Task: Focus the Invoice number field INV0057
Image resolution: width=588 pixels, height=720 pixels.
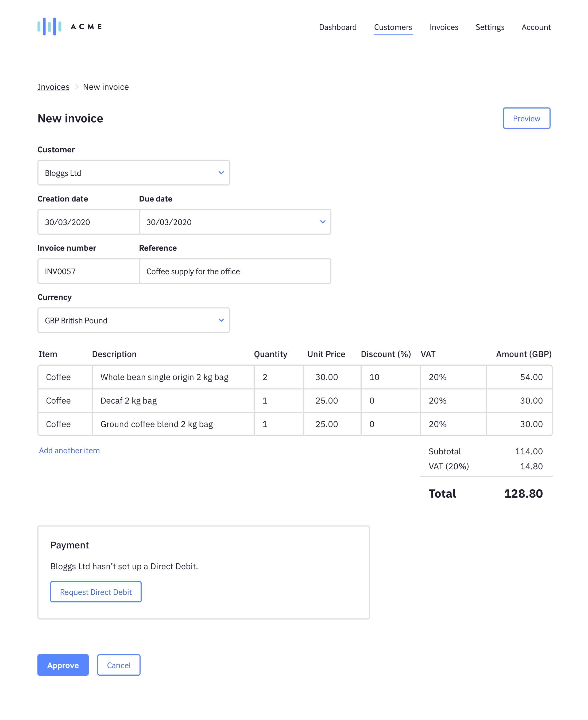Action: 88,271
